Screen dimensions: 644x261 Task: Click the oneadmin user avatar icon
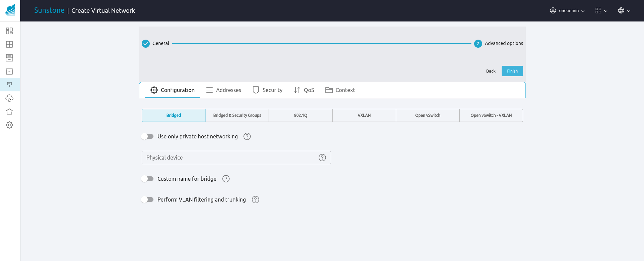(x=553, y=10)
